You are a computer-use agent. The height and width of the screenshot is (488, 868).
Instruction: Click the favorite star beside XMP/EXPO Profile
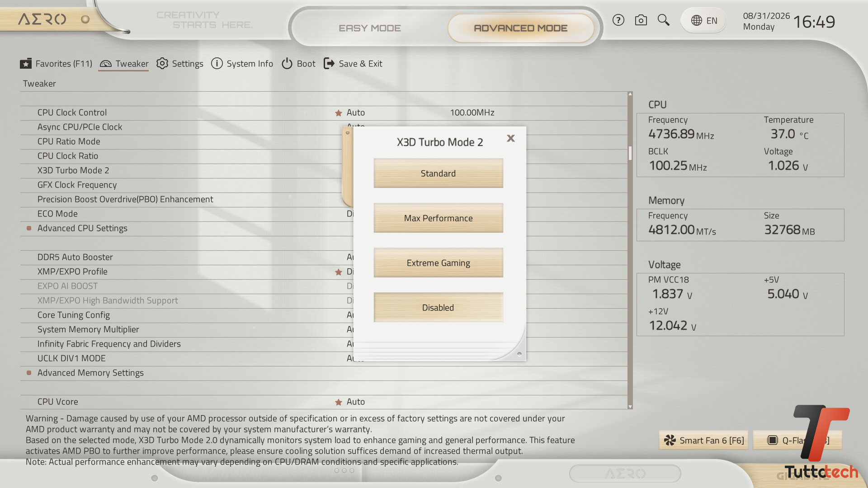(x=338, y=272)
